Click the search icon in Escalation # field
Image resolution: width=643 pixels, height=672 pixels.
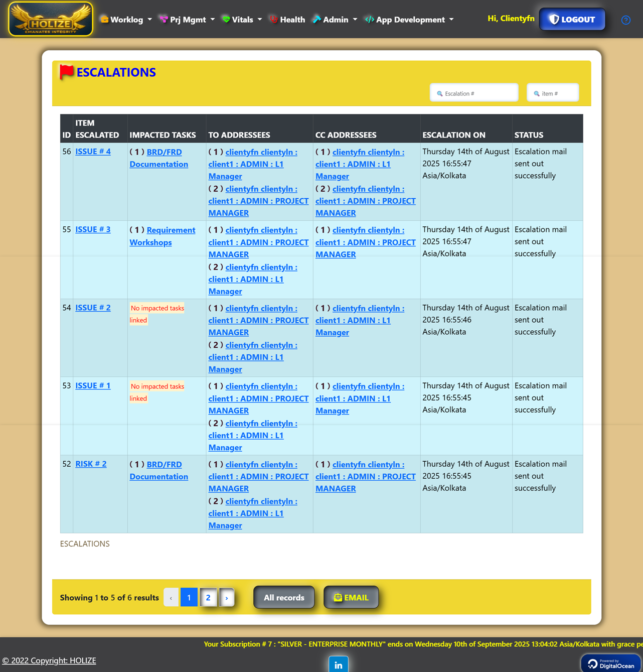pyautogui.click(x=440, y=94)
